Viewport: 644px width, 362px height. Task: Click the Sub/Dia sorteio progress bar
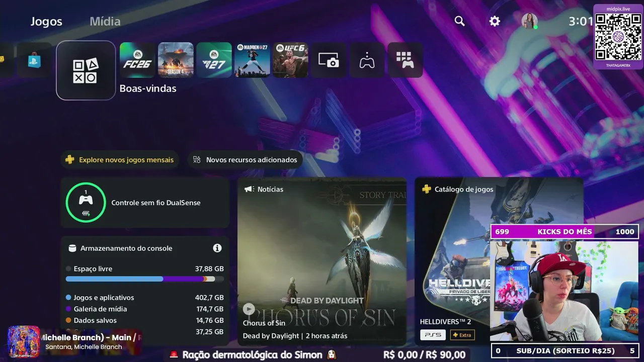click(x=565, y=350)
